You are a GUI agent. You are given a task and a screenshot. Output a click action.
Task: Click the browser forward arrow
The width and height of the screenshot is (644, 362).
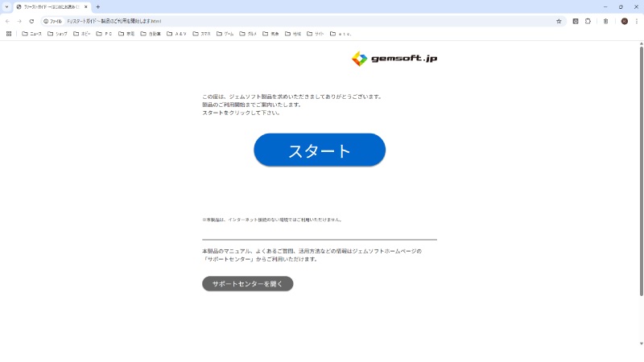click(x=19, y=21)
